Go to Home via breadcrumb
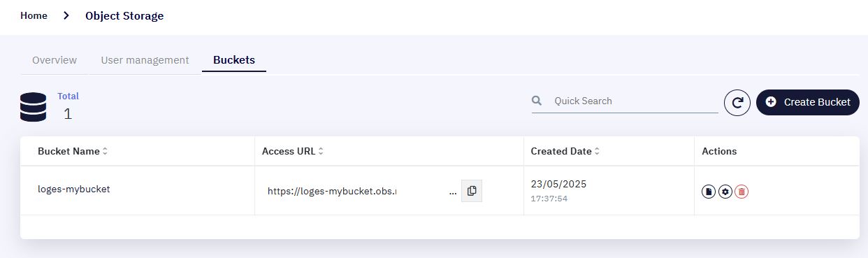Viewport: 868px width, 258px height. [34, 15]
